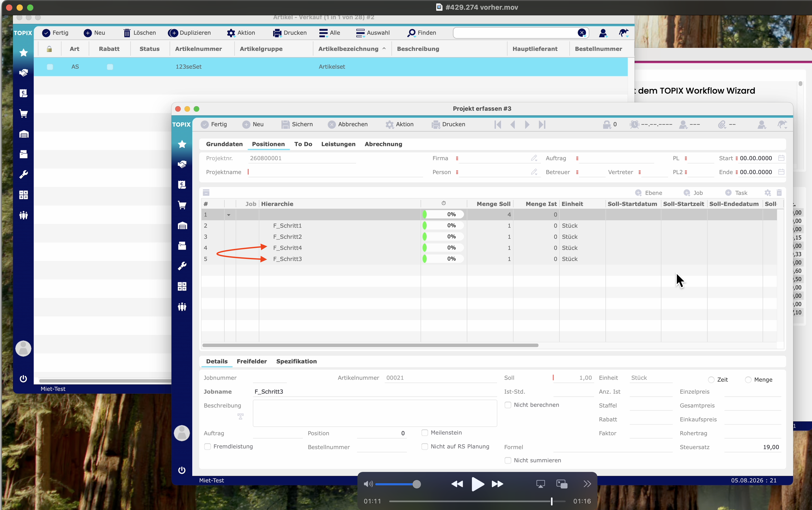Go to previous record in Projekt erfassen
Image resolution: width=812 pixels, height=510 pixels.
[x=513, y=124]
